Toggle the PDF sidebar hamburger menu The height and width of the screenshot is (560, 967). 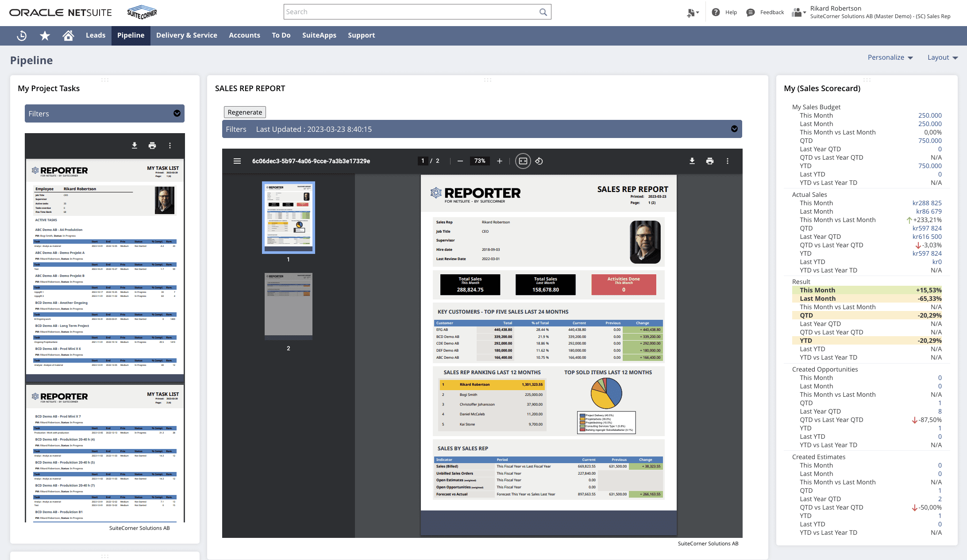[x=237, y=161]
